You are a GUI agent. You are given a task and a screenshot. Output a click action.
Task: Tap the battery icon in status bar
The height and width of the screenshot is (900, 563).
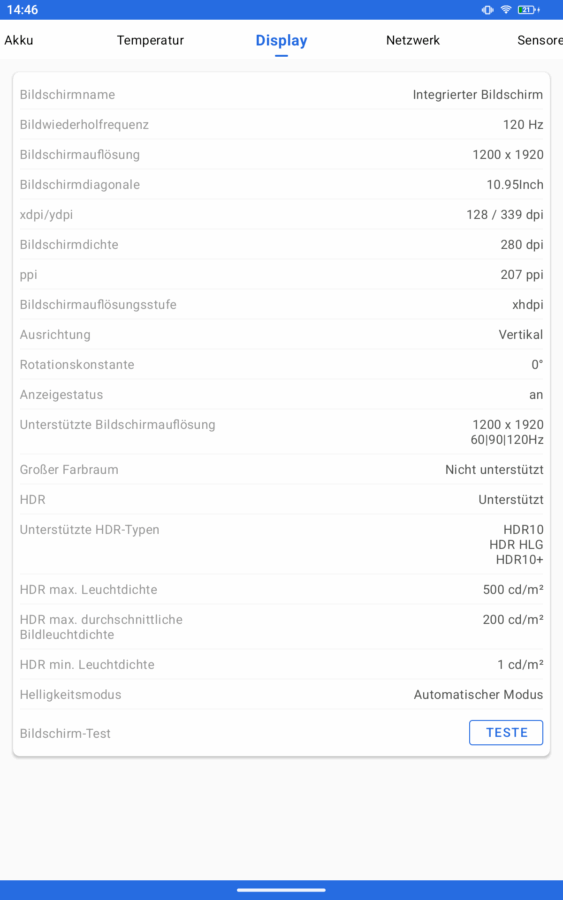pyautogui.click(x=528, y=10)
